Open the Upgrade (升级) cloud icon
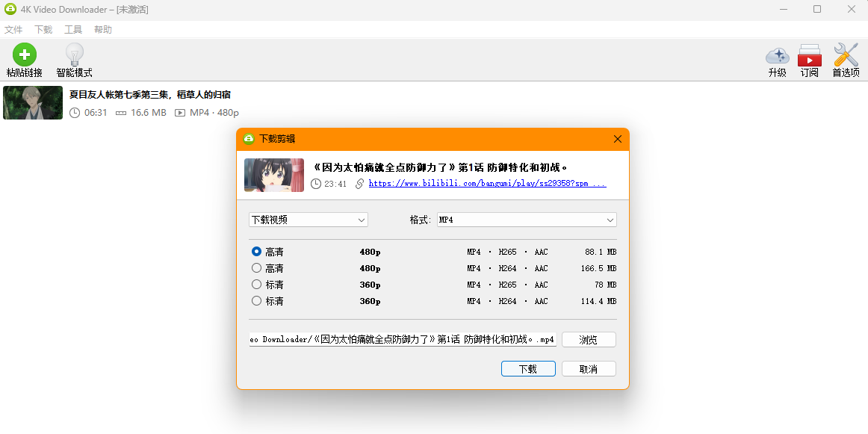The height and width of the screenshot is (434, 868). pyautogui.click(x=777, y=56)
